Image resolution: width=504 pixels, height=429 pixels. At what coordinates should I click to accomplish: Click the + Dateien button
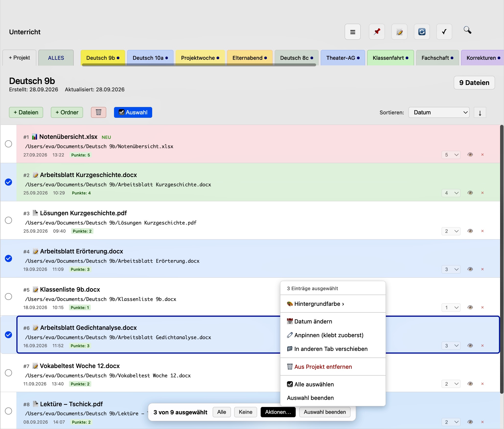26,112
